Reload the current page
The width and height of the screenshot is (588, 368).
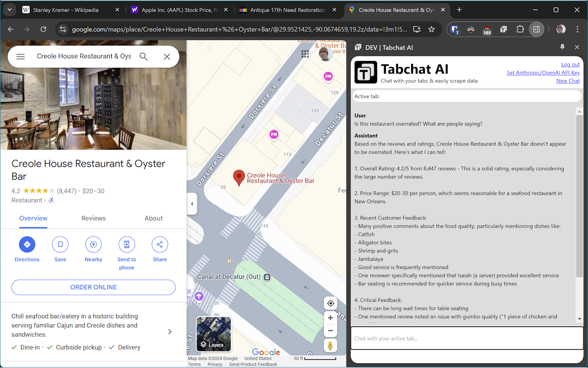point(43,29)
